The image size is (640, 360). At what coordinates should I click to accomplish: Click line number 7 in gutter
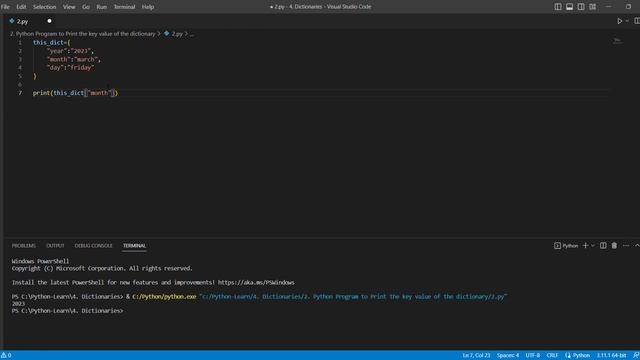coord(20,93)
